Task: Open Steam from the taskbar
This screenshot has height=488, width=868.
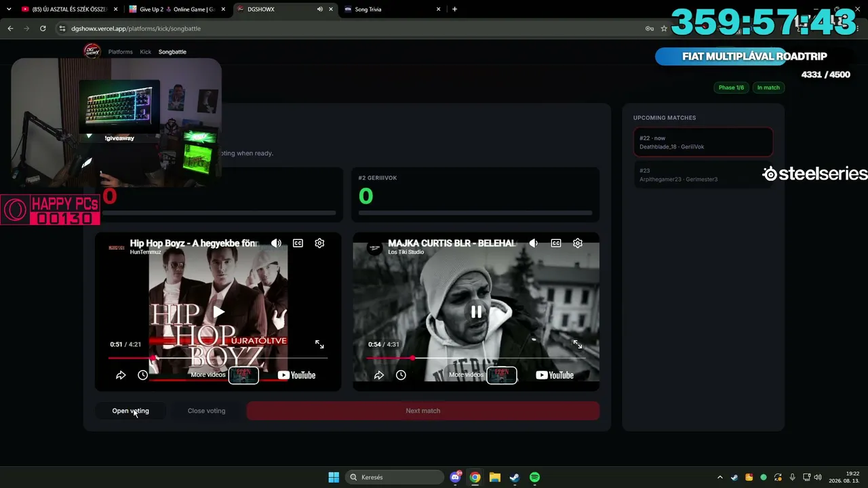Action: tap(515, 477)
